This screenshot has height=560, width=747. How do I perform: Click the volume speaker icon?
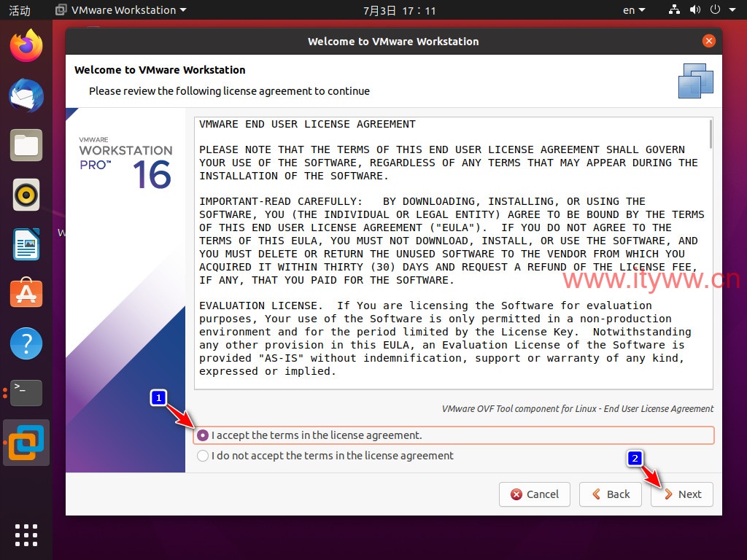point(695,9)
